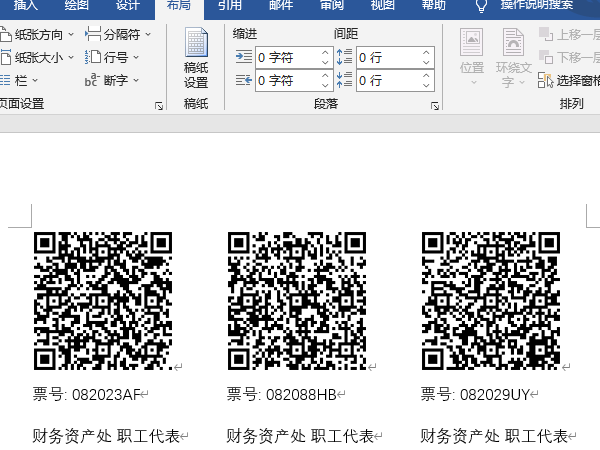Click the 操作说明搜索 box
The image size is (600, 450).
pos(537,5)
